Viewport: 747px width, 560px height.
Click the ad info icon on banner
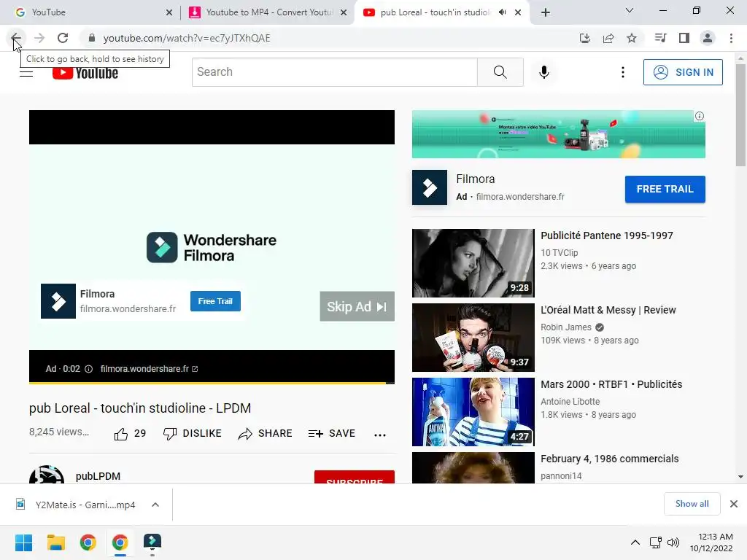[x=700, y=116]
